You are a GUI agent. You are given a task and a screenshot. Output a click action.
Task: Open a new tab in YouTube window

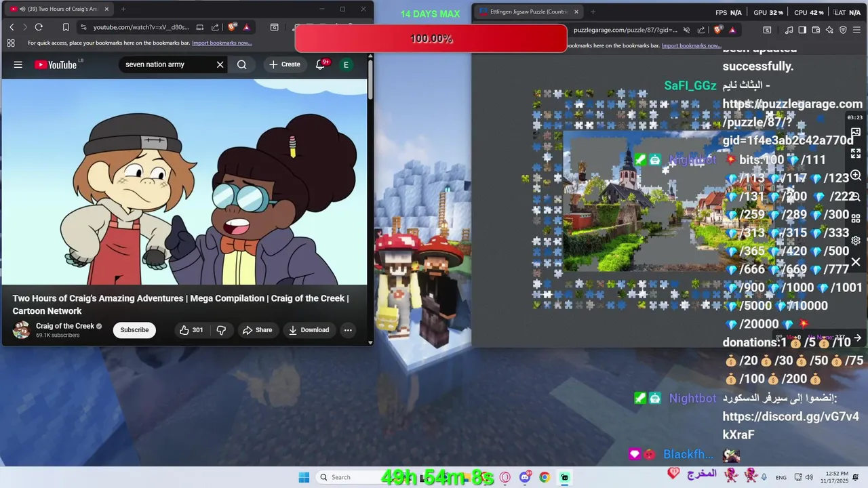point(123,9)
